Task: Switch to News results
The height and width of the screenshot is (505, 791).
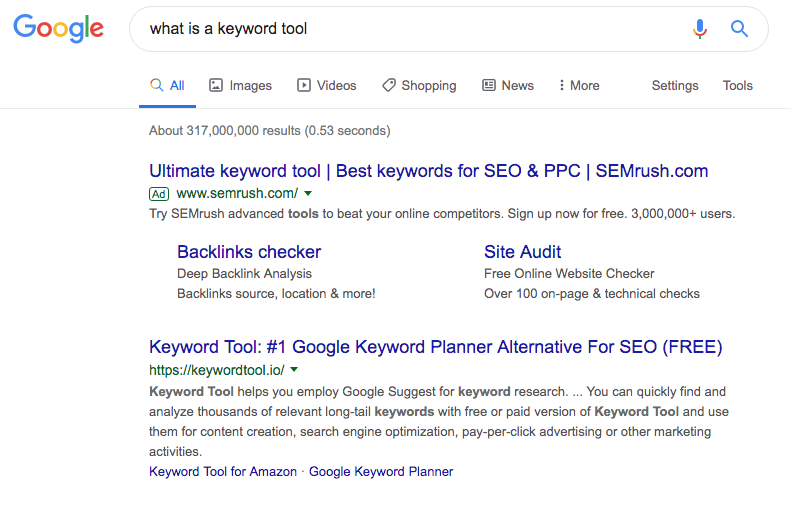Action: tap(508, 85)
